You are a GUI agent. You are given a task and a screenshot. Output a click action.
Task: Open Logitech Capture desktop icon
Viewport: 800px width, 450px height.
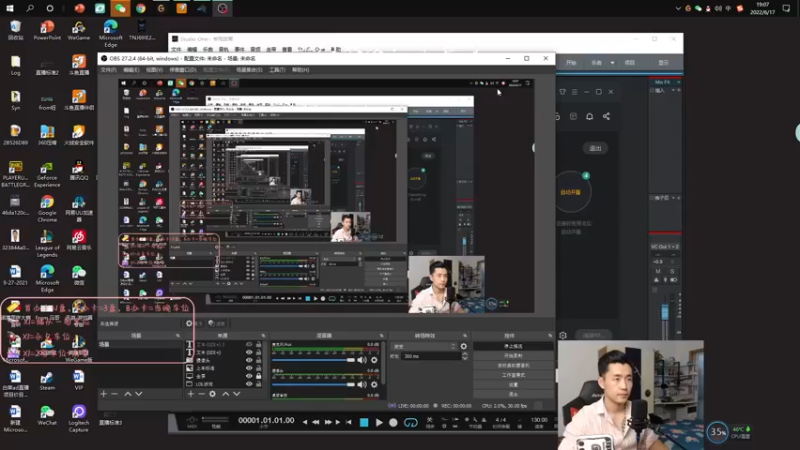(79, 419)
